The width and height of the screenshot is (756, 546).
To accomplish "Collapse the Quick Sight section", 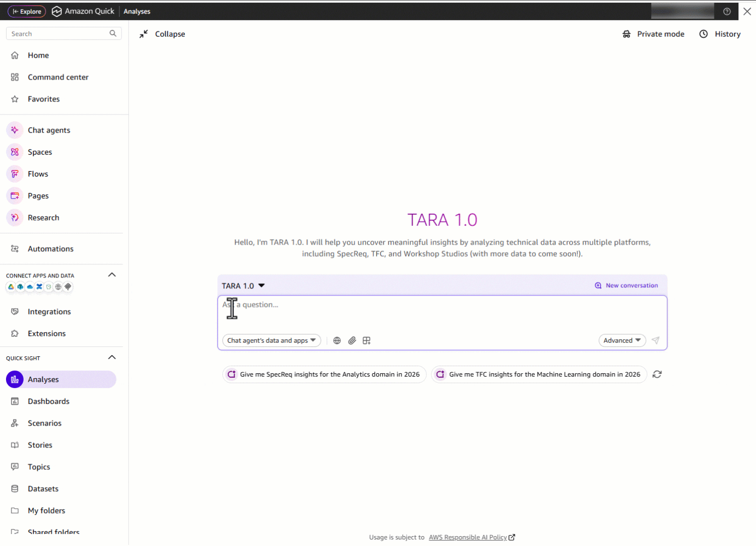I will point(112,357).
